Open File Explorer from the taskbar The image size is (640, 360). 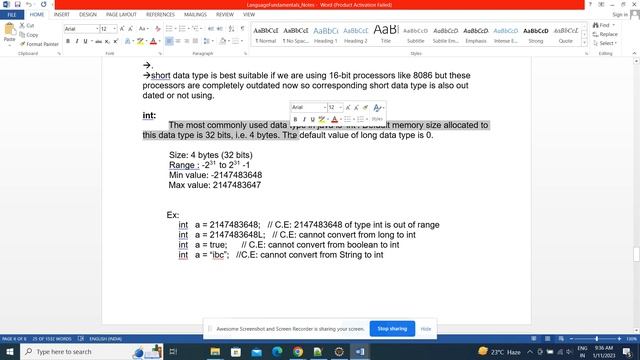215,351
